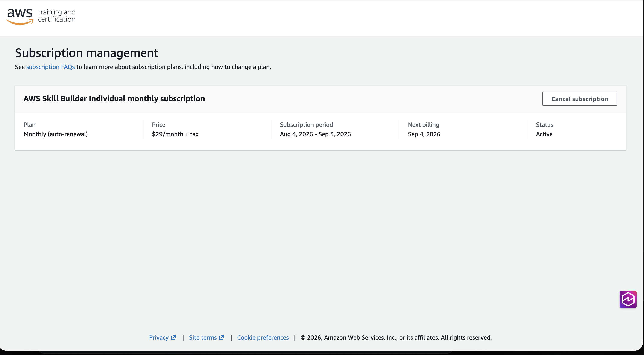The height and width of the screenshot is (355, 644).
Task: Click the Plan column label
Action: 30,125
